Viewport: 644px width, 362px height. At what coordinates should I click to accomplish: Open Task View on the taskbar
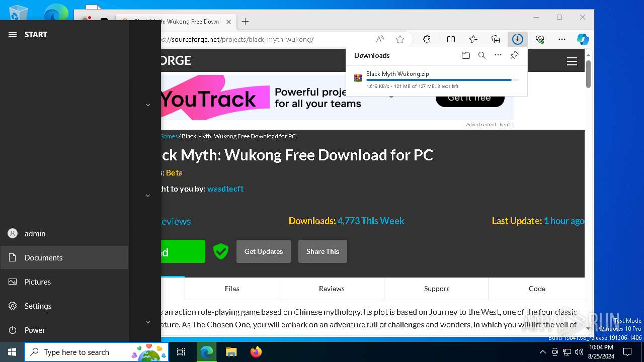[x=181, y=352]
